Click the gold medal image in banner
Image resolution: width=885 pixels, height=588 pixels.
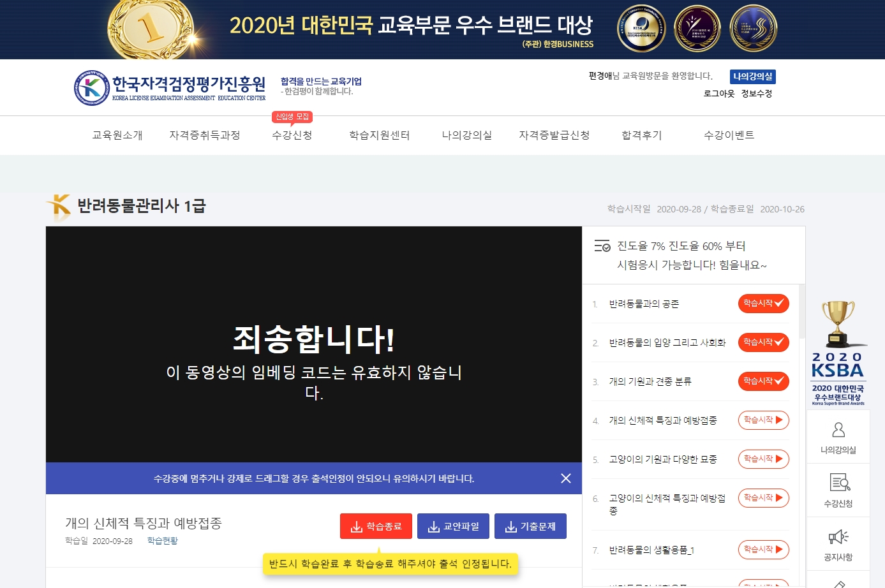coord(151,29)
